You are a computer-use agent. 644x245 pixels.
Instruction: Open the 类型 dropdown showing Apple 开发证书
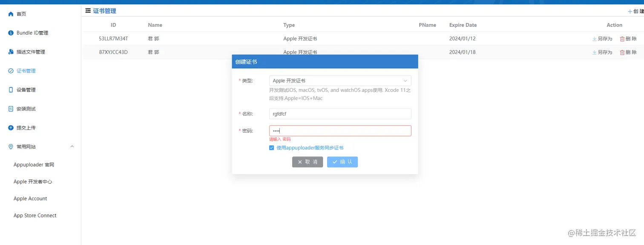click(x=340, y=81)
